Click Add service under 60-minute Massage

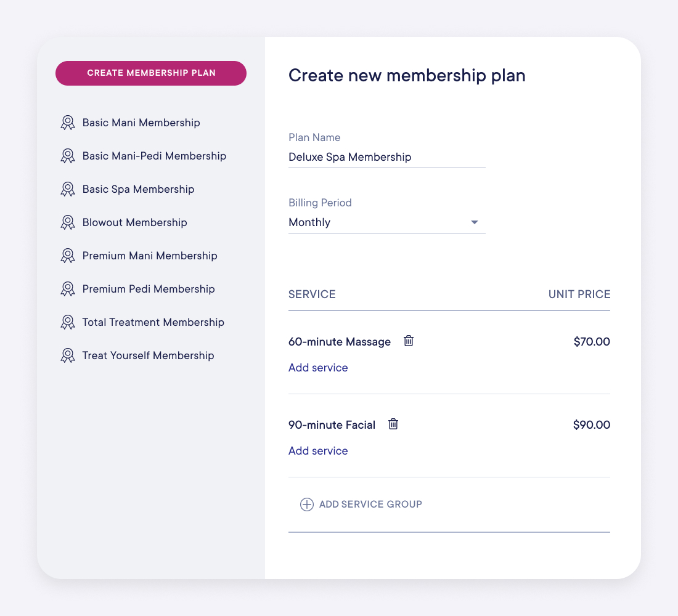[318, 367]
